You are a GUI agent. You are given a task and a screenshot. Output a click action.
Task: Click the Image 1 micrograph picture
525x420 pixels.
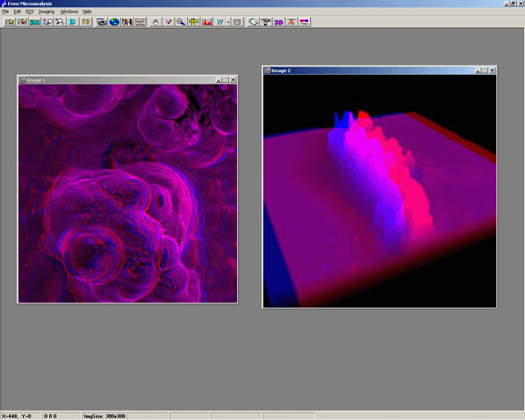[127, 194]
